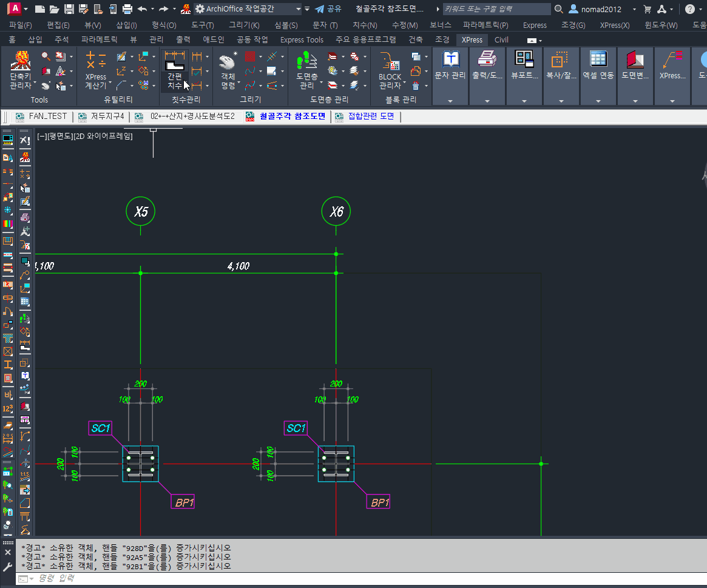The width and height of the screenshot is (707, 588).
Task: Open the 단축키 관리자 shortcut manager tool
Action: click(x=21, y=70)
